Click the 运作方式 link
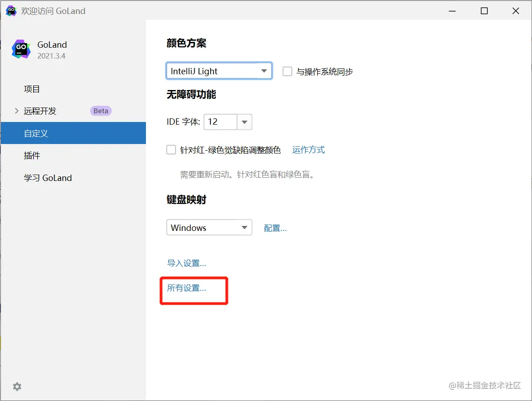This screenshot has height=401, width=532. [x=309, y=149]
